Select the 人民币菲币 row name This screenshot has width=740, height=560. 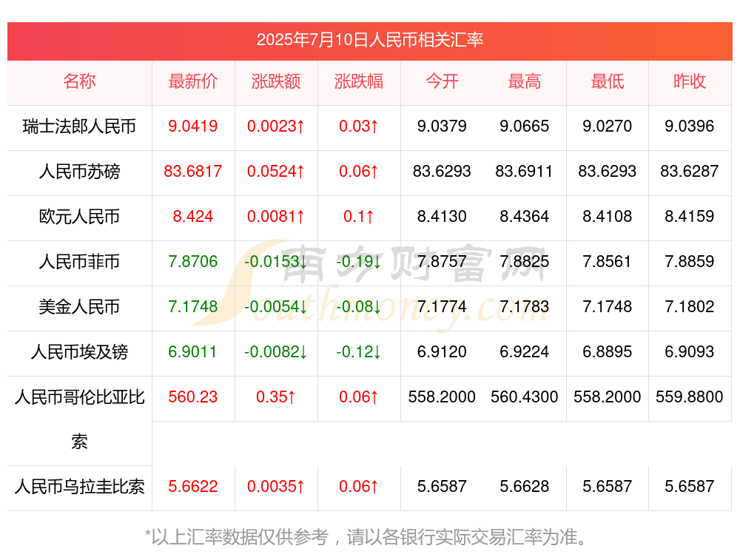79,261
